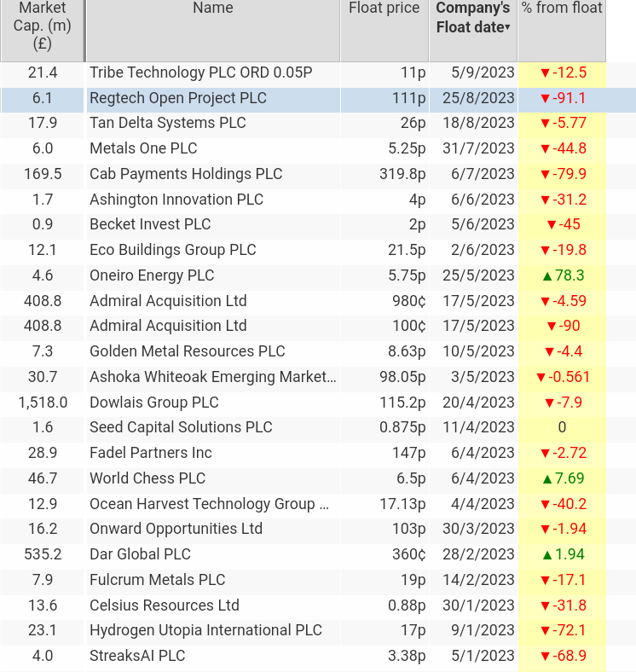Click the % from float column header
This screenshot has height=672, width=636.
[562, 8]
